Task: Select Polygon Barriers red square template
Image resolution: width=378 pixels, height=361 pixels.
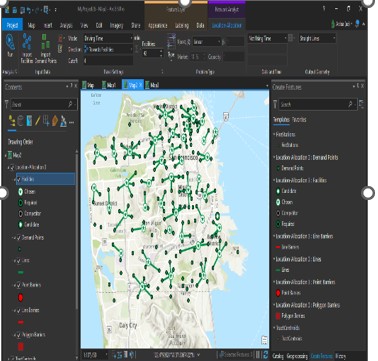Action: tap(278, 315)
